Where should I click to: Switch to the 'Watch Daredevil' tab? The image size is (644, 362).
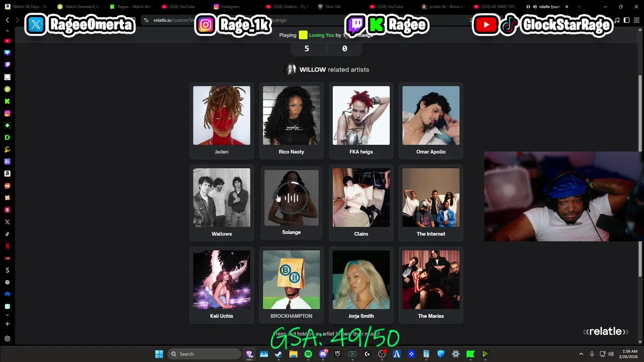pos(78,7)
